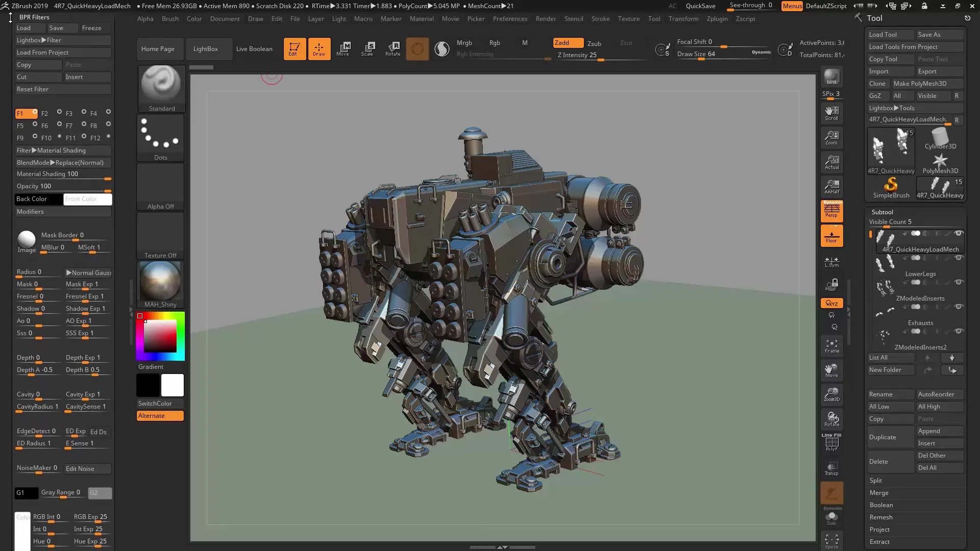This screenshot has width=980, height=551.
Task: Adjust the Z Intensity slider
Action: pos(603,55)
